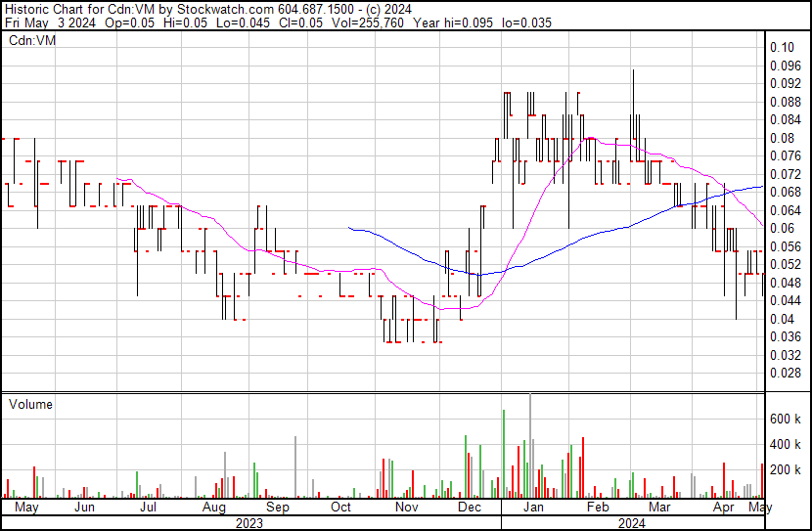Click the 0.08 price axis label
The image size is (812, 531).
tap(782, 138)
